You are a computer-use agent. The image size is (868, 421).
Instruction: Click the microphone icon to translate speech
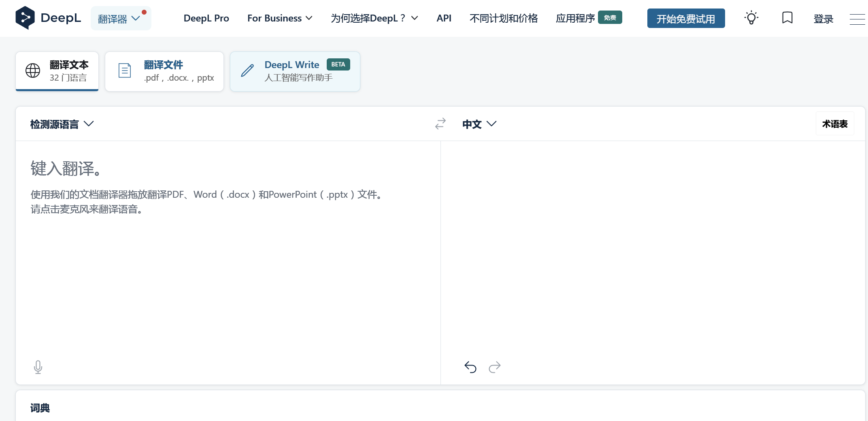click(38, 367)
